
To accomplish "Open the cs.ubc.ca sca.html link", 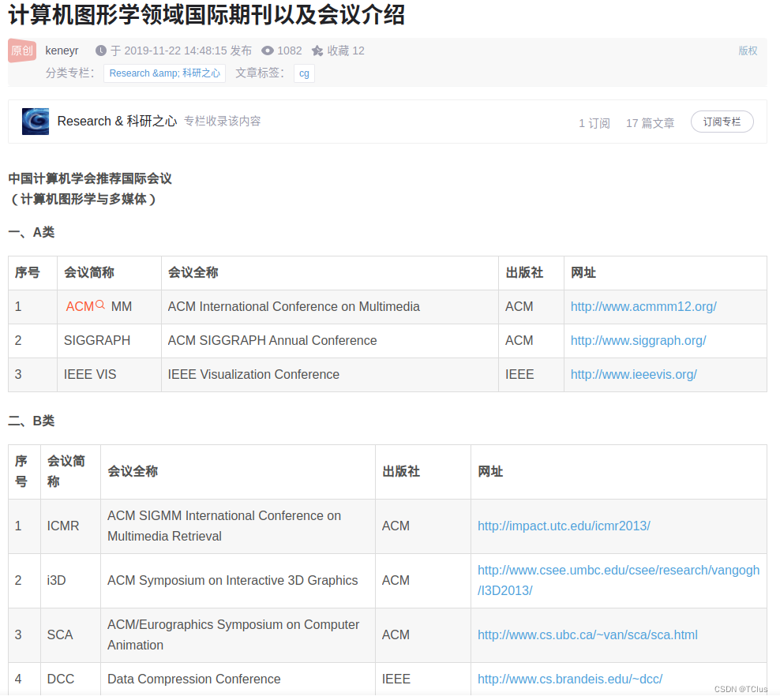I will (x=587, y=634).
